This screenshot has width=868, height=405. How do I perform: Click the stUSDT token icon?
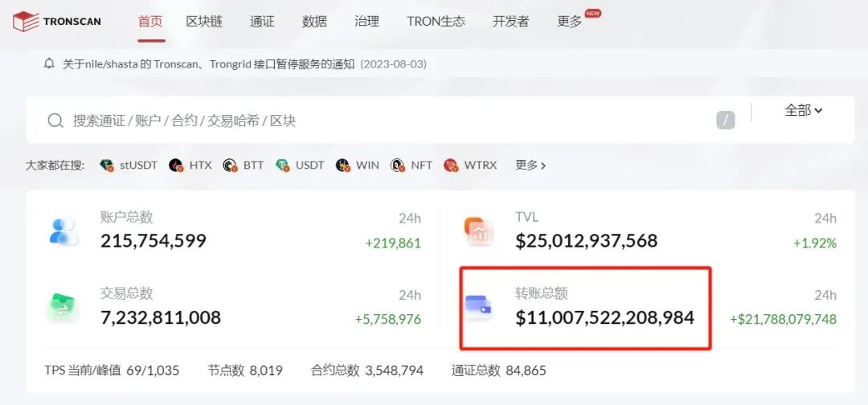pos(107,165)
